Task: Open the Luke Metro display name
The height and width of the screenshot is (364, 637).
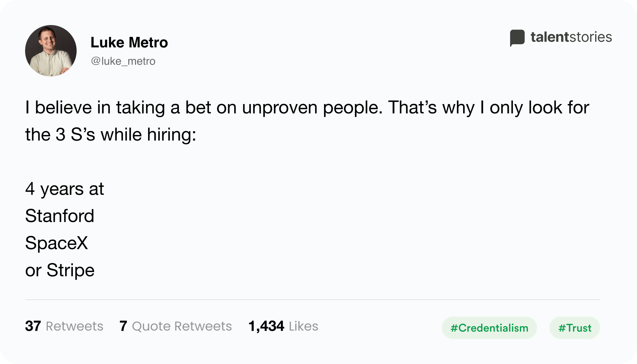Action: coord(129,42)
